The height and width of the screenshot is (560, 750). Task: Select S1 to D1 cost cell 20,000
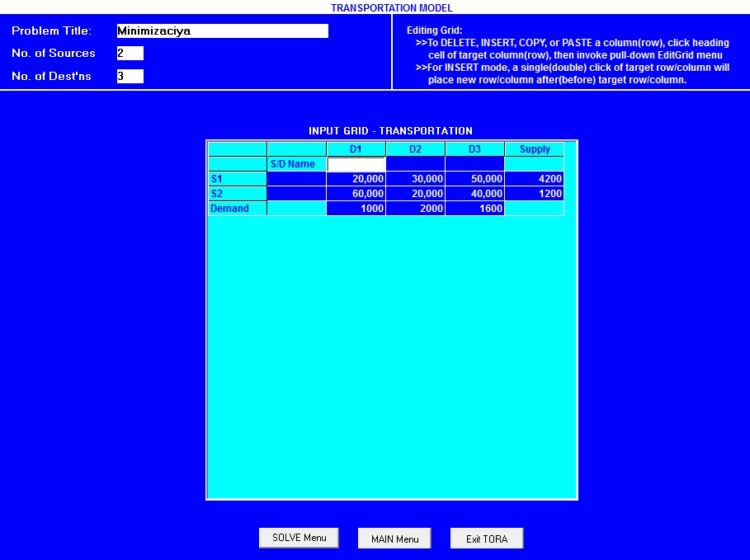[356, 179]
